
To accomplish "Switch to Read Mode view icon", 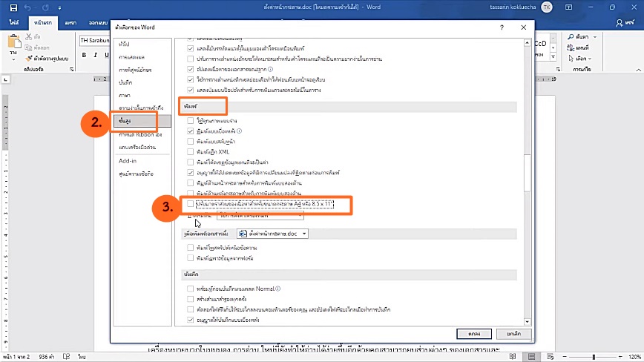I will point(513,357).
